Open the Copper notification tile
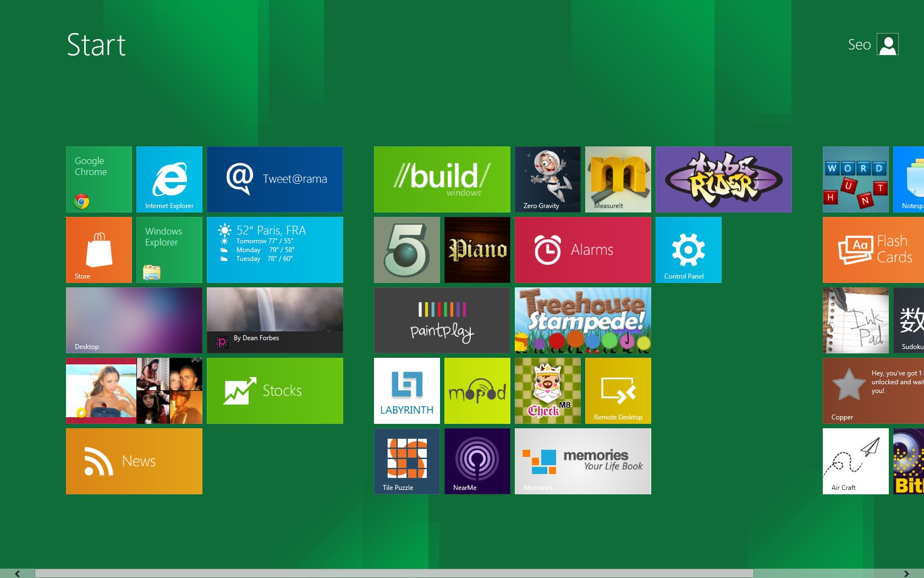The width and height of the screenshot is (924, 578). point(873,391)
